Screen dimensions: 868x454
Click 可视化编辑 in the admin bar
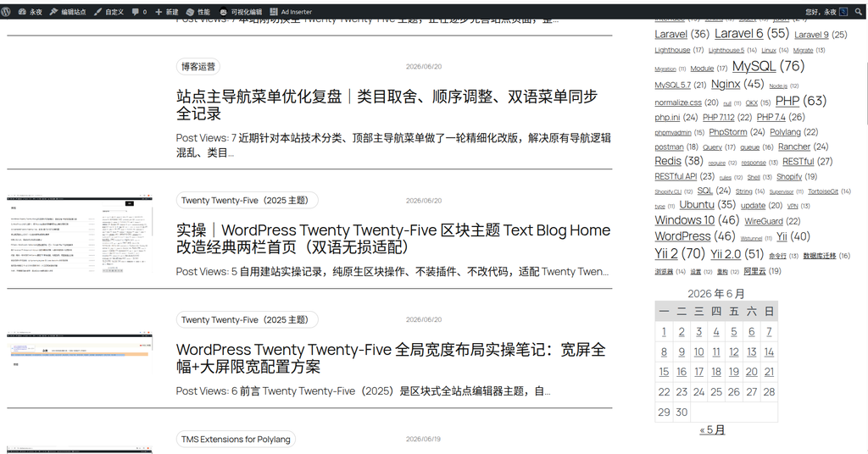click(x=240, y=12)
